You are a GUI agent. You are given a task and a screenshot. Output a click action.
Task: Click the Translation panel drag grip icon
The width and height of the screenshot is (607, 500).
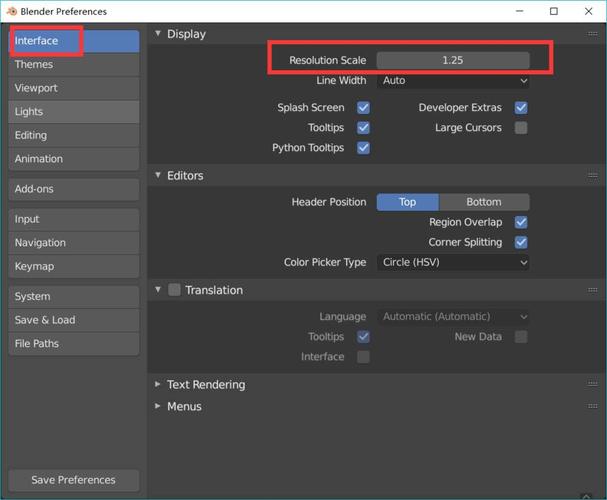pos(593,290)
